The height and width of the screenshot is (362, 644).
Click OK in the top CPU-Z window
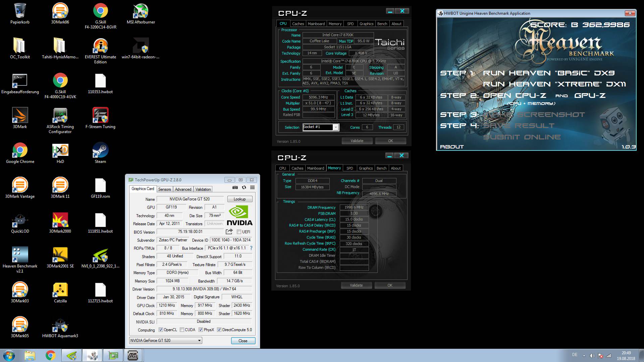coord(390,141)
